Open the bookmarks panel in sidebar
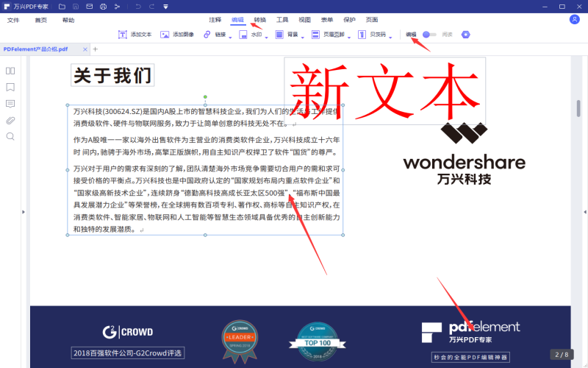This screenshot has height=368, width=588. [10, 87]
